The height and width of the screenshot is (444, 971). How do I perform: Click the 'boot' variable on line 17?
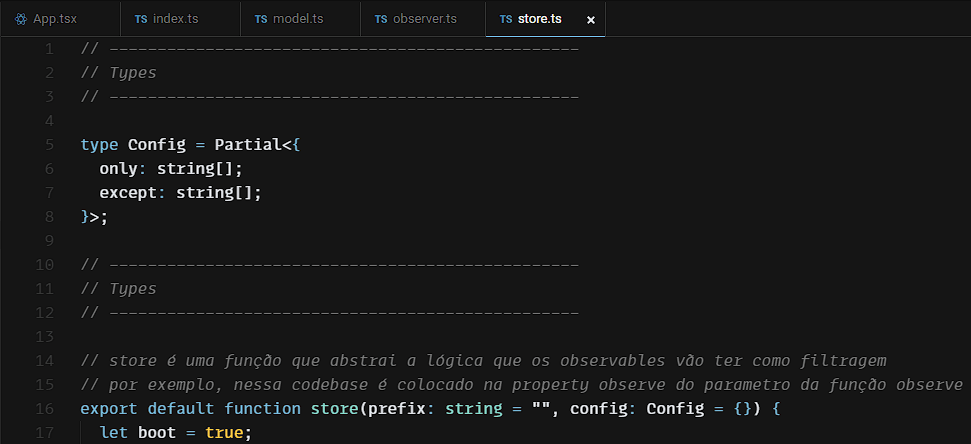click(157, 433)
